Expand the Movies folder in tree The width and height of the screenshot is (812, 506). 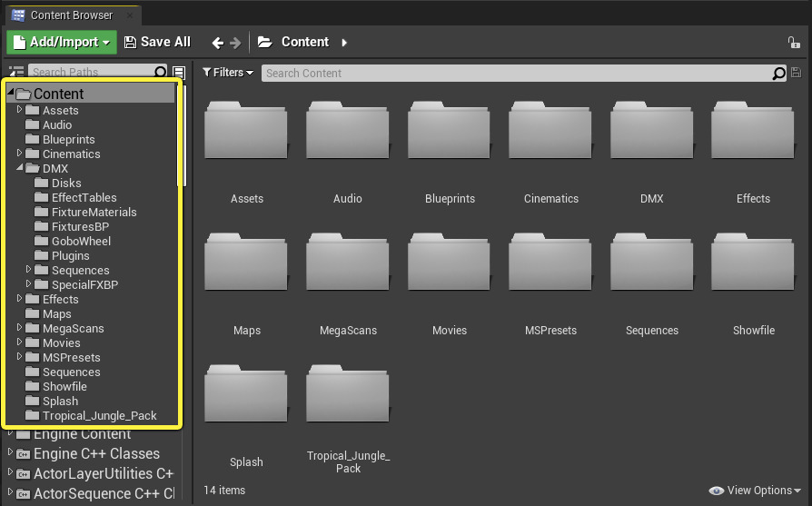point(20,342)
